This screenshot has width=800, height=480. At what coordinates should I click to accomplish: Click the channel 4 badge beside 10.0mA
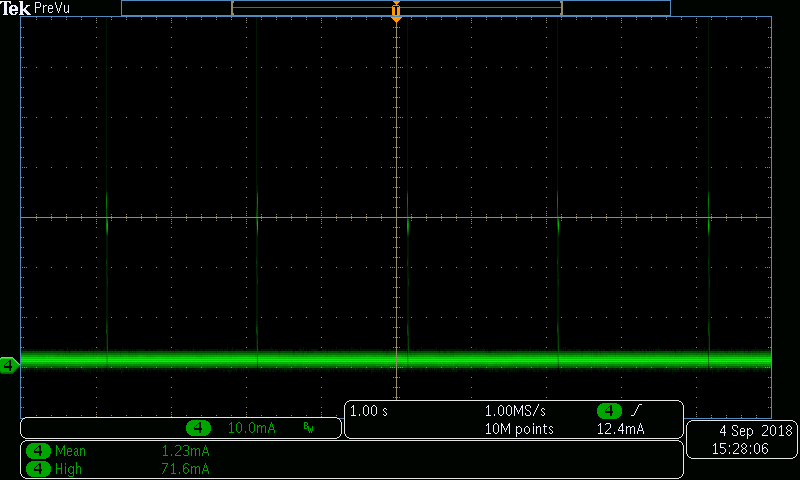click(199, 428)
